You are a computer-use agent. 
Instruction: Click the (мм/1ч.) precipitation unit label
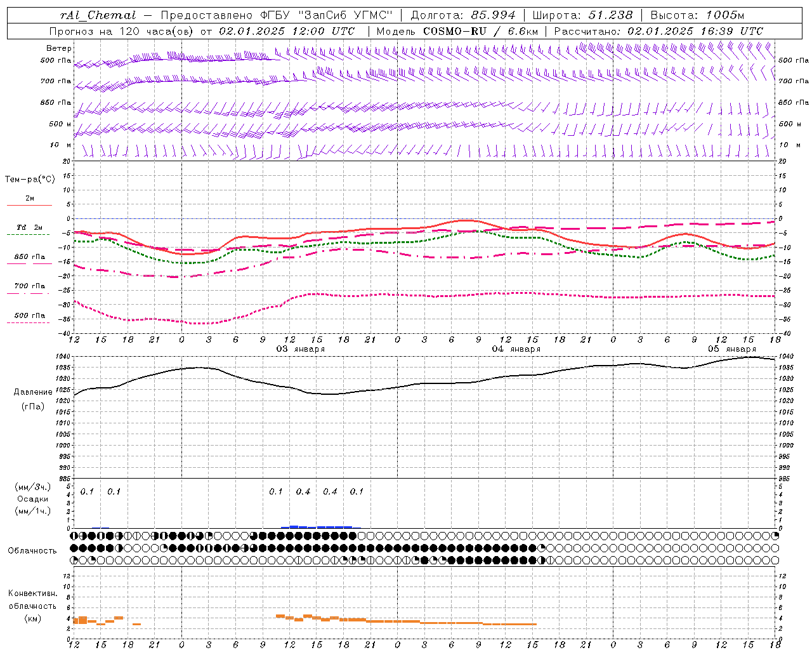(x=33, y=511)
